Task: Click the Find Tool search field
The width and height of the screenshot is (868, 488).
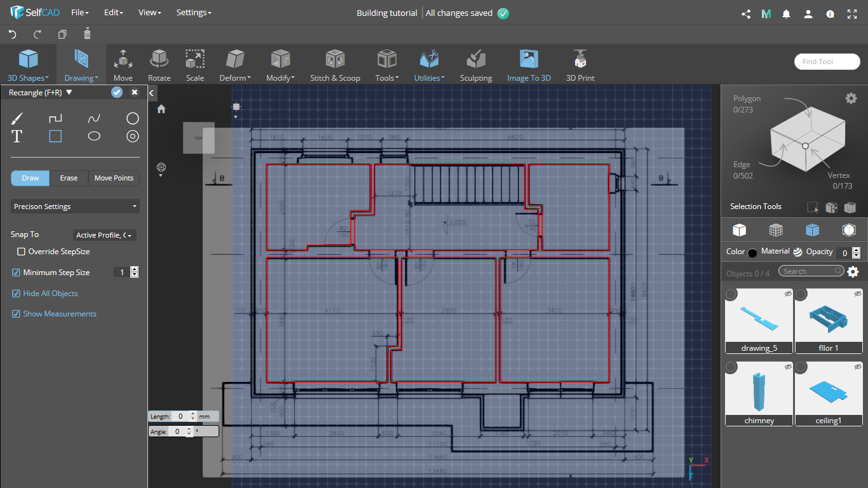Action: coord(827,62)
